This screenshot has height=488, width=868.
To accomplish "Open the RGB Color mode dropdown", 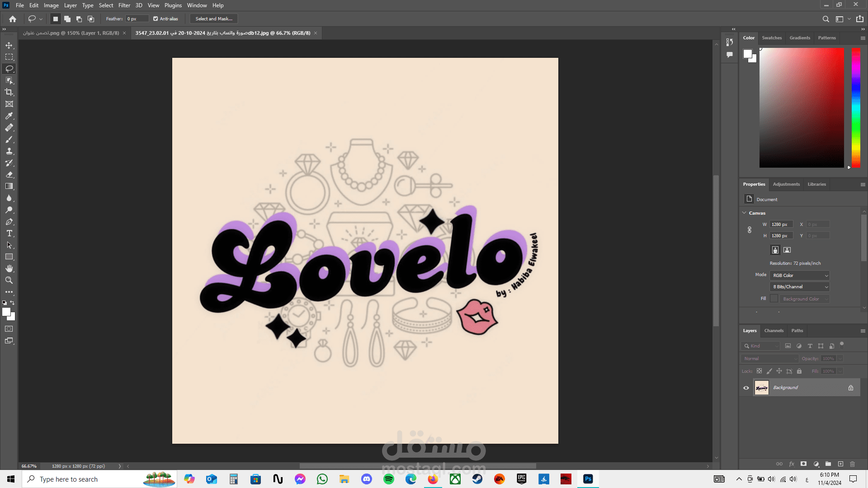I will point(800,275).
